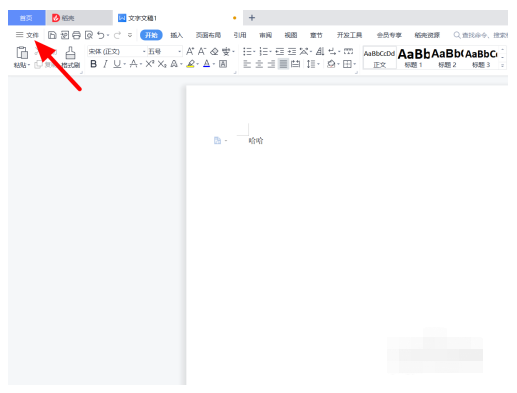Click the font color A swatch
Image resolution: width=517 pixels, height=393 pixels.
(x=207, y=64)
